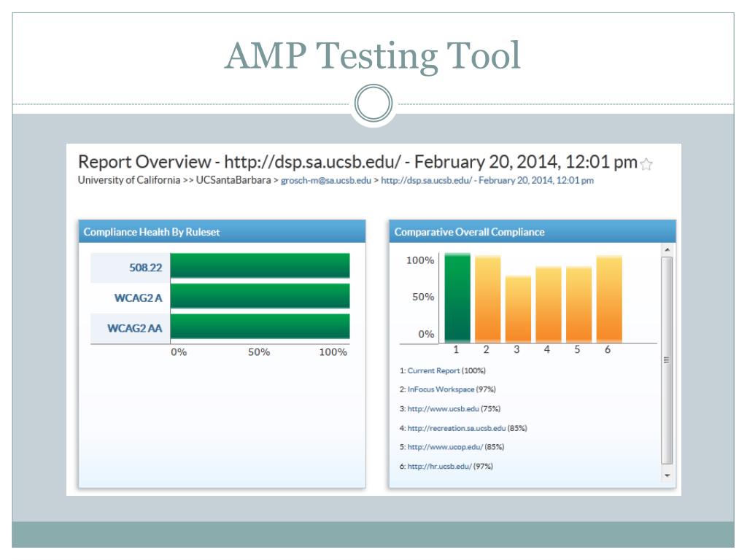Click the University of California breadcrumb text

point(129,180)
